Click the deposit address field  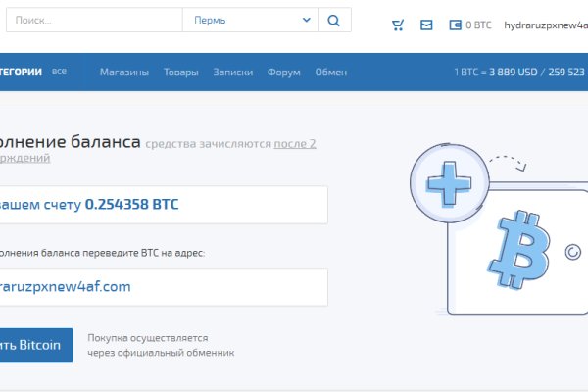(162, 287)
